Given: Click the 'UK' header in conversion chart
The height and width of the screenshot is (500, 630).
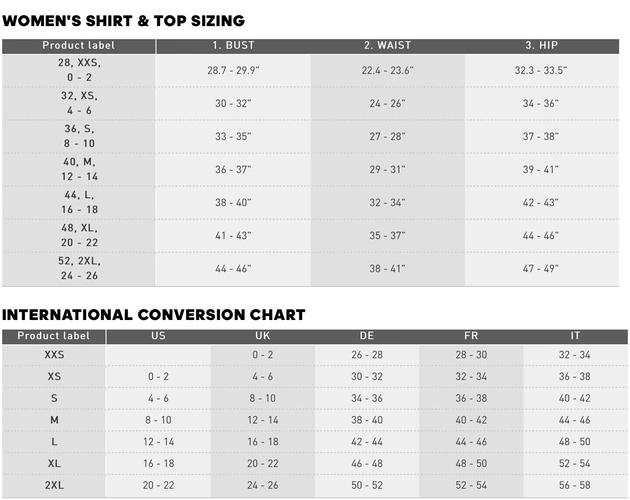Looking at the screenshot, I should (x=262, y=336).
